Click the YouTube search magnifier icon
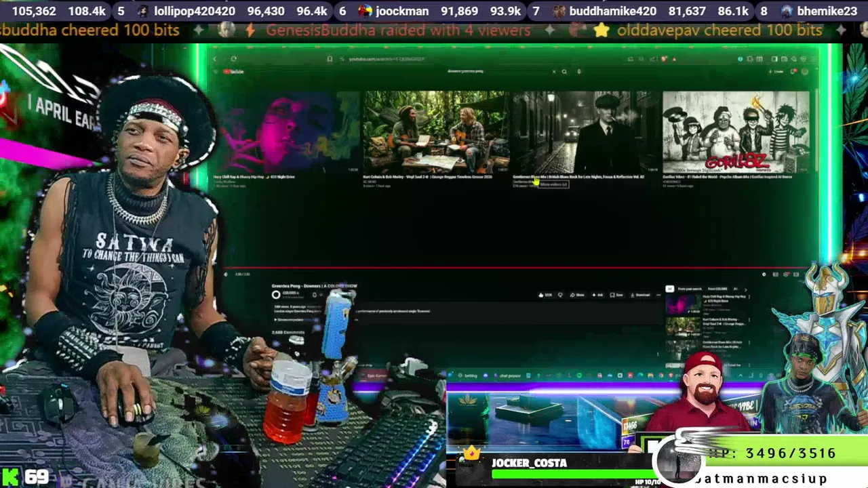Image resolution: width=868 pixels, height=488 pixels. pyautogui.click(x=564, y=71)
